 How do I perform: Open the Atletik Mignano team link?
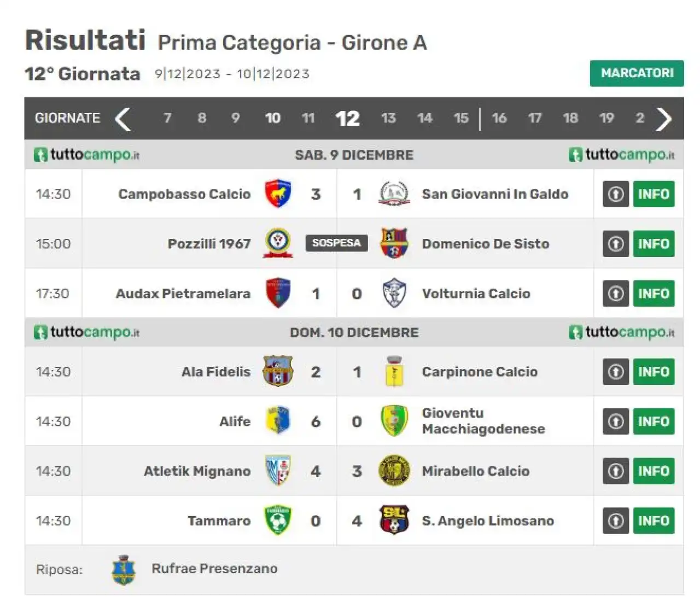[197, 471]
